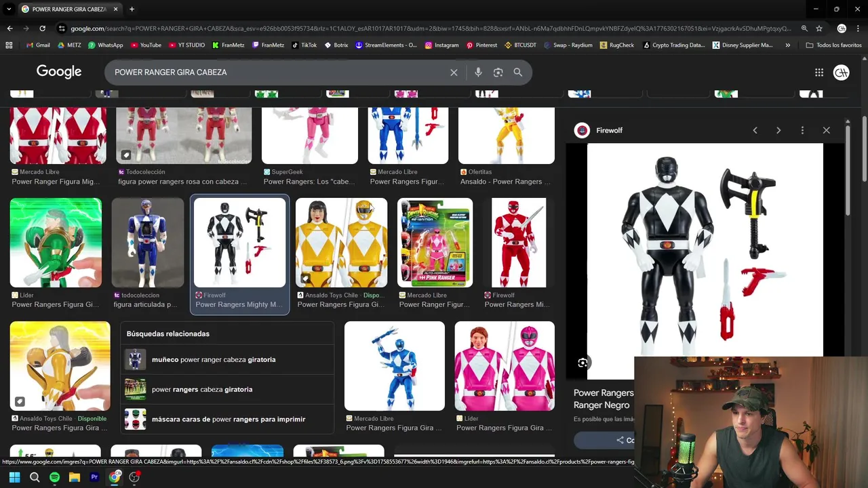Open the red ranger Firewolf thumbnail
This screenshot has width=868, height=488.
tap(519, 243)
